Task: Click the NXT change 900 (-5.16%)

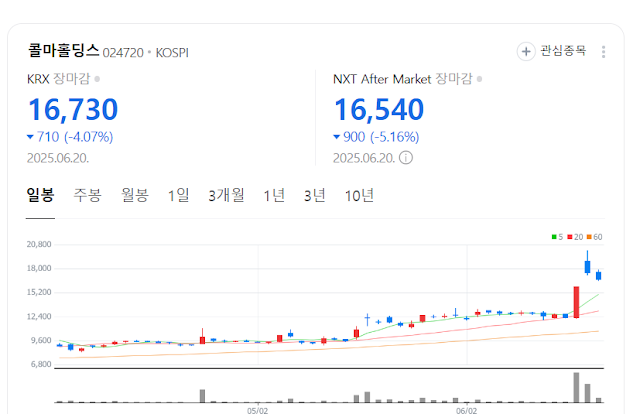Action: coord(376,137)
